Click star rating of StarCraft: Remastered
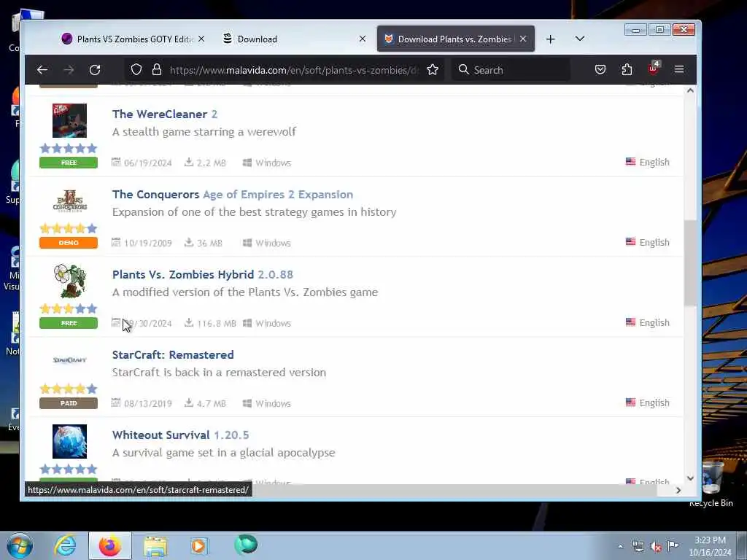The image size is (747, 560). click(x=69, y=389)
